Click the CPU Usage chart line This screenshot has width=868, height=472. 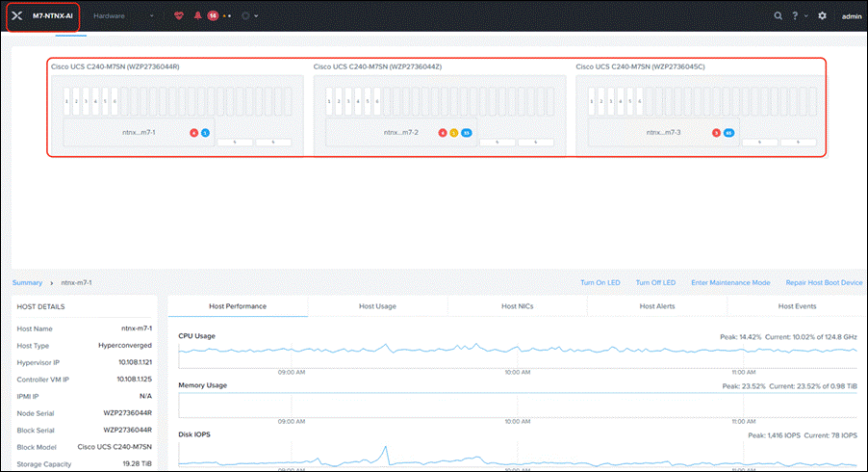point(518,350)
